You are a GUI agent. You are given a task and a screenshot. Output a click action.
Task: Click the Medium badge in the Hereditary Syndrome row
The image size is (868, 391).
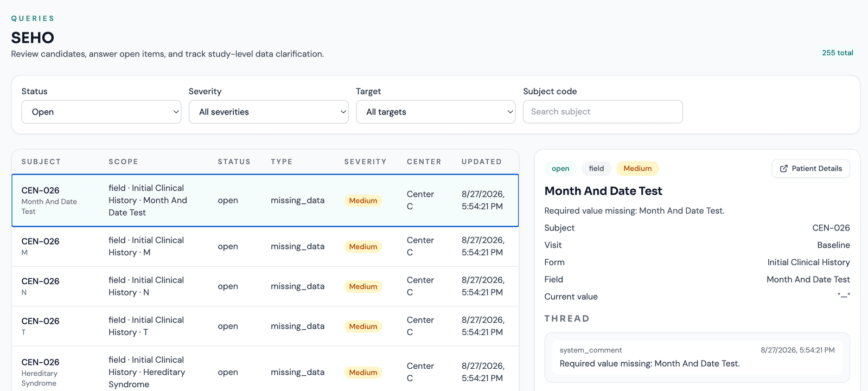(x=363, y=373)
